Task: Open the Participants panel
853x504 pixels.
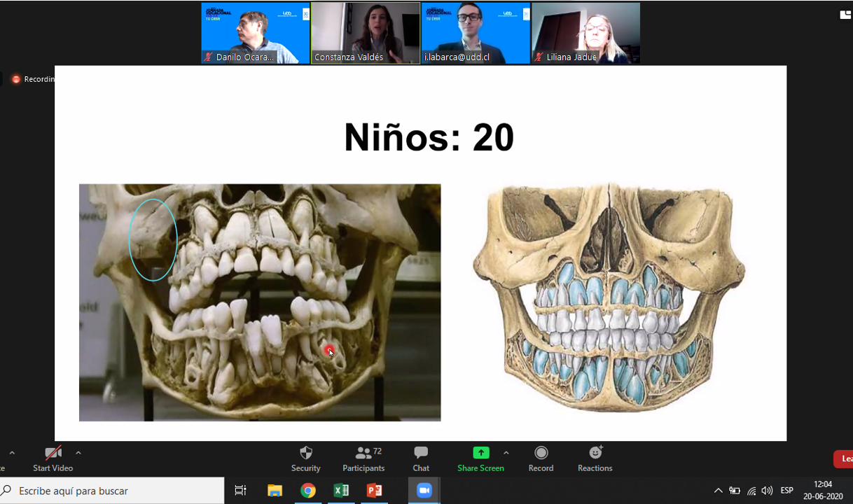Action: pos(363,458)
